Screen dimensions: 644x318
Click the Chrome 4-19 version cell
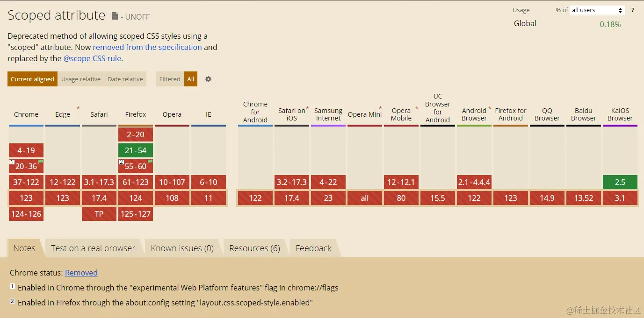pyautogui.click(x=26, y=150)
